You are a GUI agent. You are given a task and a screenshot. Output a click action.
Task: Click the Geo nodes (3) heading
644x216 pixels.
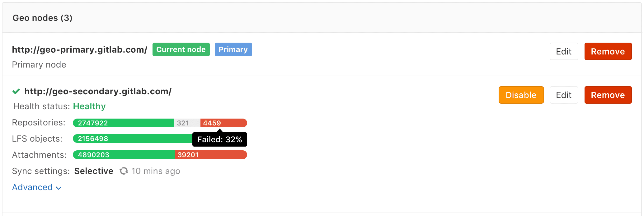click(x=42, y=18)
